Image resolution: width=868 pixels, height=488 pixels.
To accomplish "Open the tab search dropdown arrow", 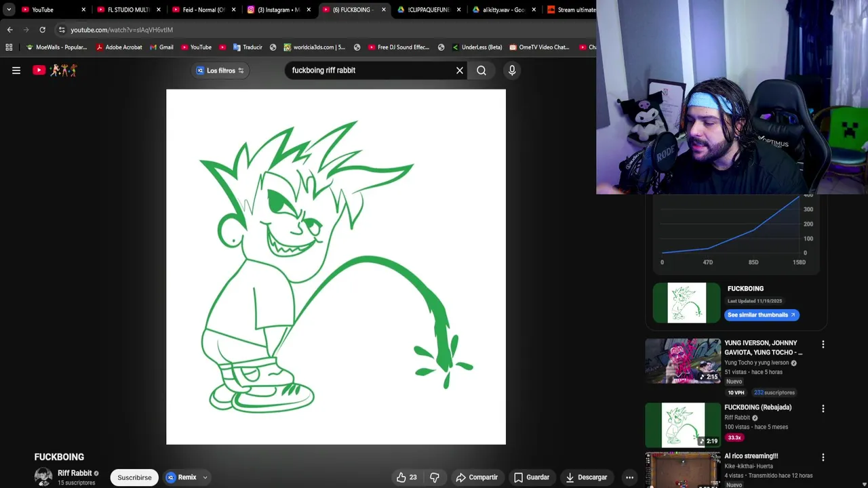I will [x=9, y=9].
